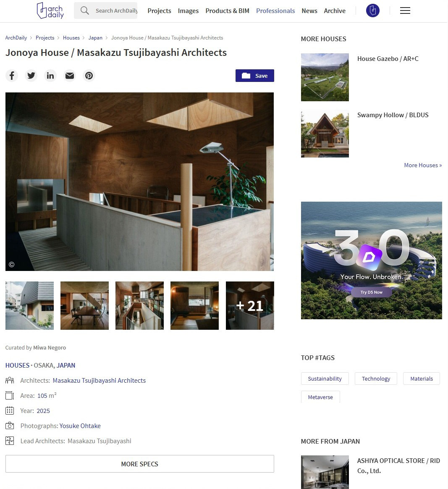Open the Masakazu Tsujibayashi Architects link

(99, 381)
